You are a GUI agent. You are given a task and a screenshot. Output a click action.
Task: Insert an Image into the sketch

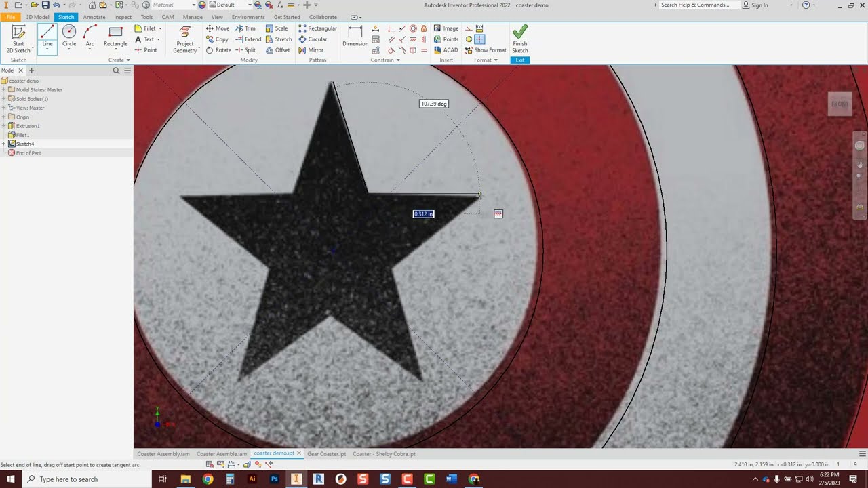click(446, 28)
